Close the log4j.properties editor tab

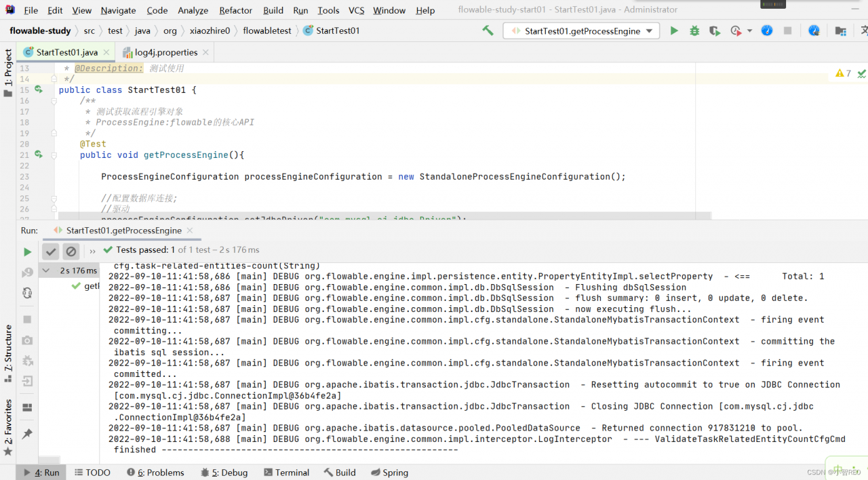205,52
